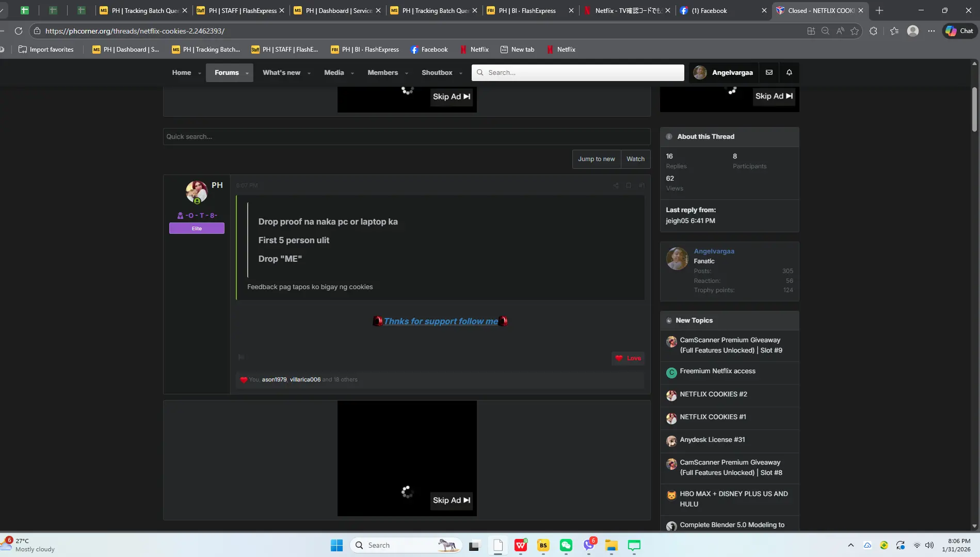The height and width of the screenshot is (557, 980).
Task: Expand the Members menu dropdown arrow
Action: pos(407,73)
